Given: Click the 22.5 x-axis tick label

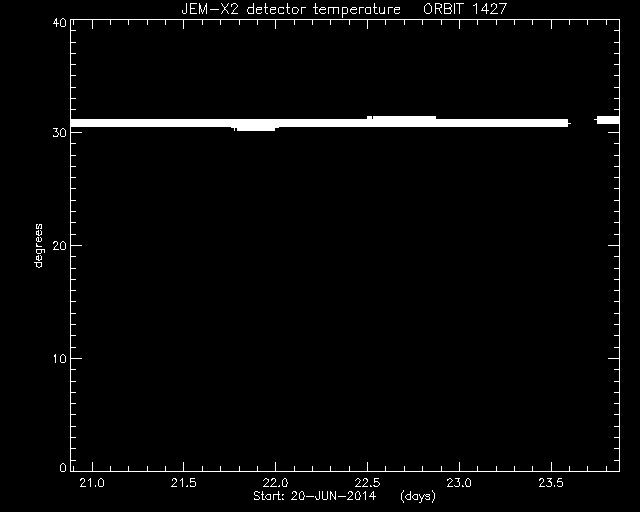Looking at the screenshot, I should point(367,483).
